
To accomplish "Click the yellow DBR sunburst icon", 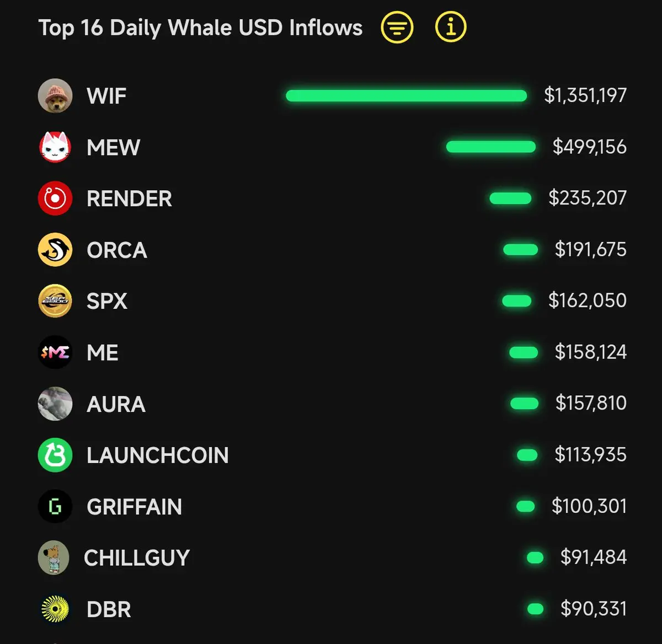I will coord(55,609).
